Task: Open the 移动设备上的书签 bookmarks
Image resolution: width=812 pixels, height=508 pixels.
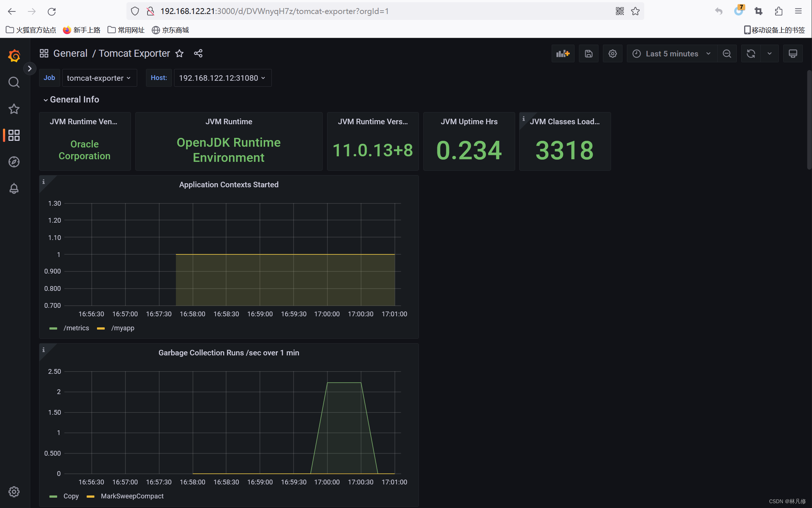Action: (774, 30)
